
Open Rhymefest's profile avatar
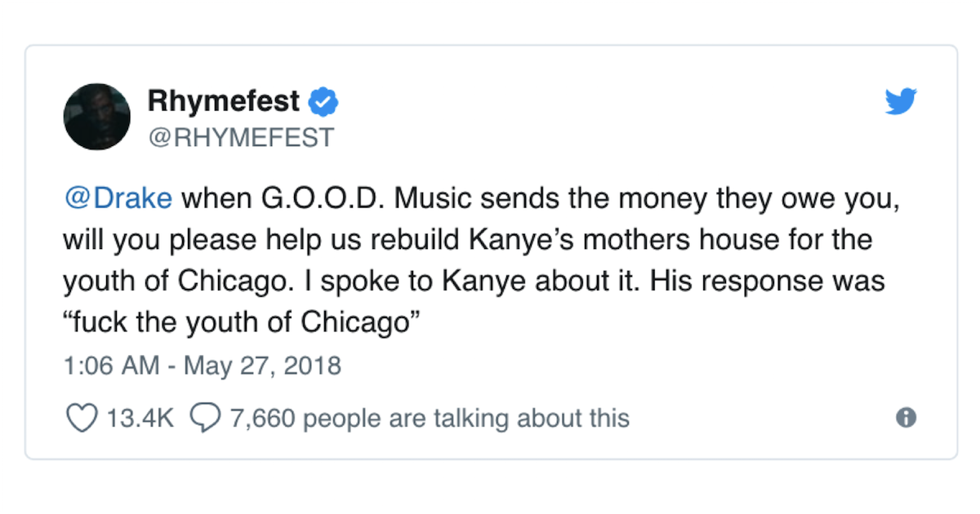[96, 116]
